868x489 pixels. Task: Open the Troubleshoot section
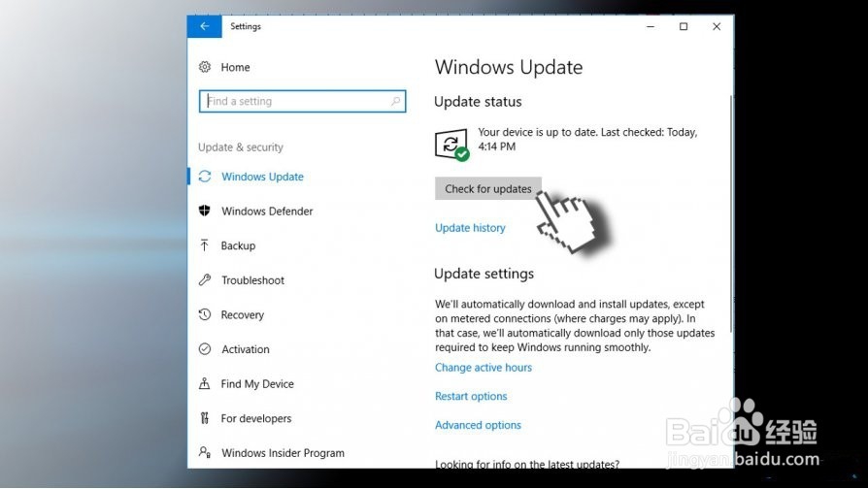253,279
